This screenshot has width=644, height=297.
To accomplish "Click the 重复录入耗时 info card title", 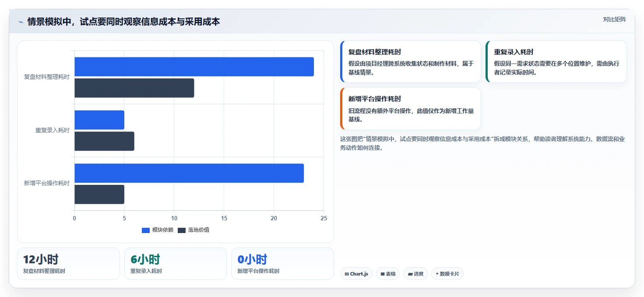I will click(x=514, y=52).
